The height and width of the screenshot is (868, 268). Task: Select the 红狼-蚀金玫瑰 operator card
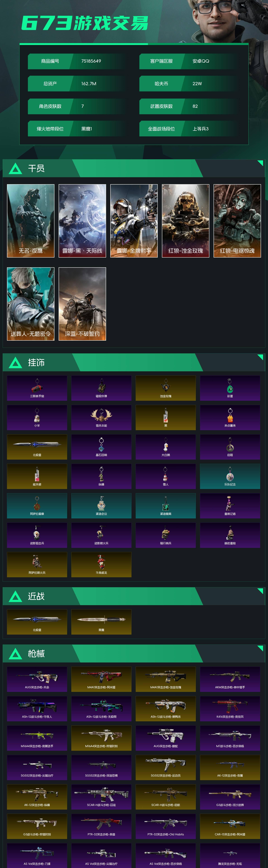185,221
